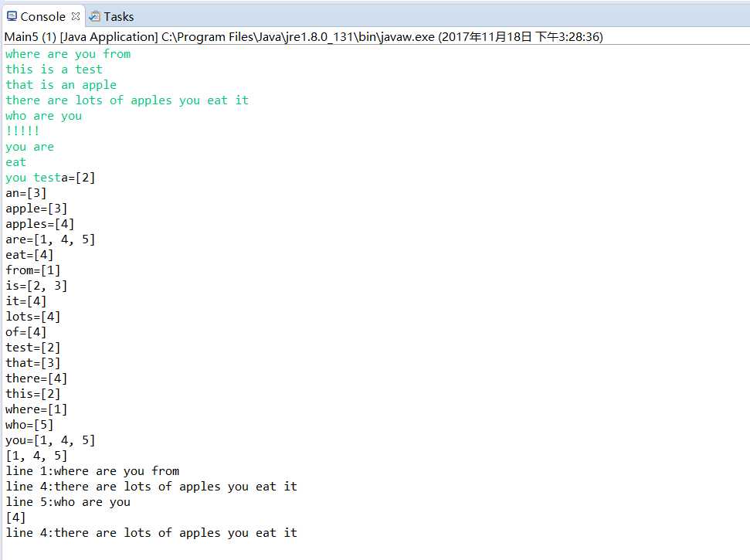
Task: Click output line 'apple=[3]'
Action: (x=36, y=209)
